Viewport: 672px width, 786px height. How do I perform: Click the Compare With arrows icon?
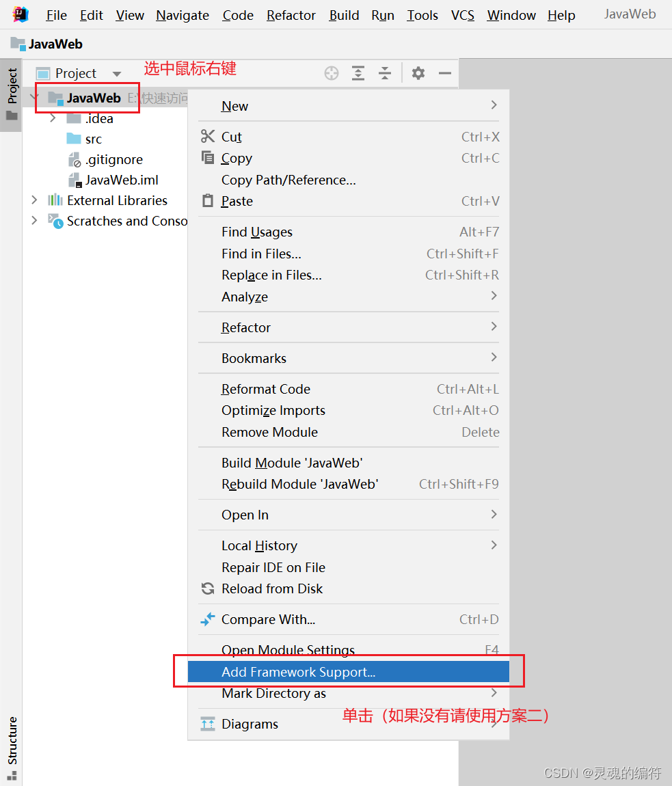(x=208, y=620)
